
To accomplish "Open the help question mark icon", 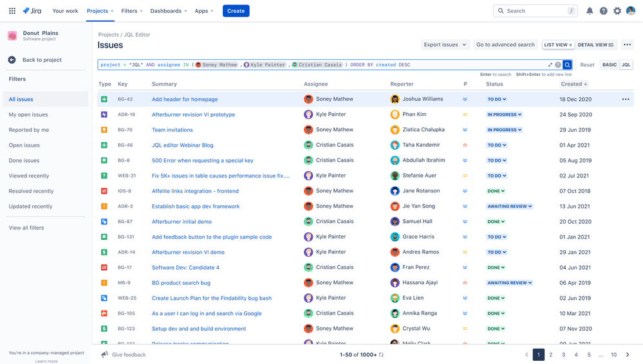I will click(x=603, y=11).
